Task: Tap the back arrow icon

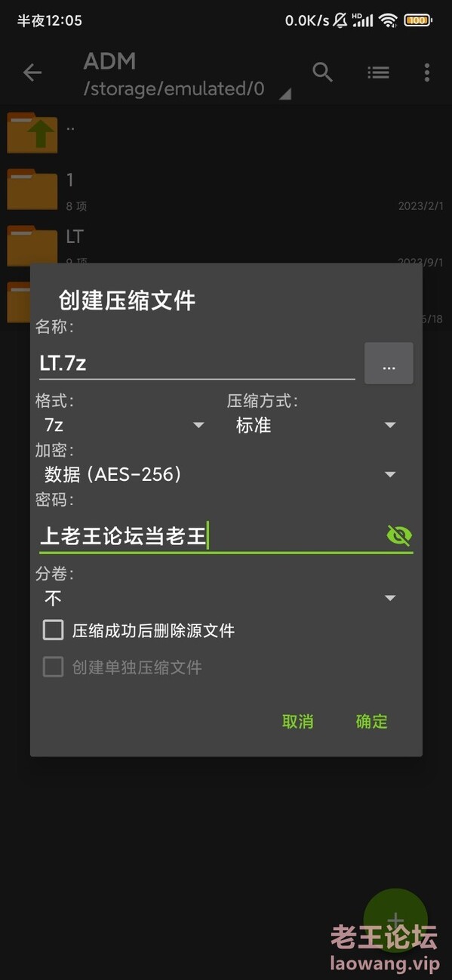Action: click(32, 72)
